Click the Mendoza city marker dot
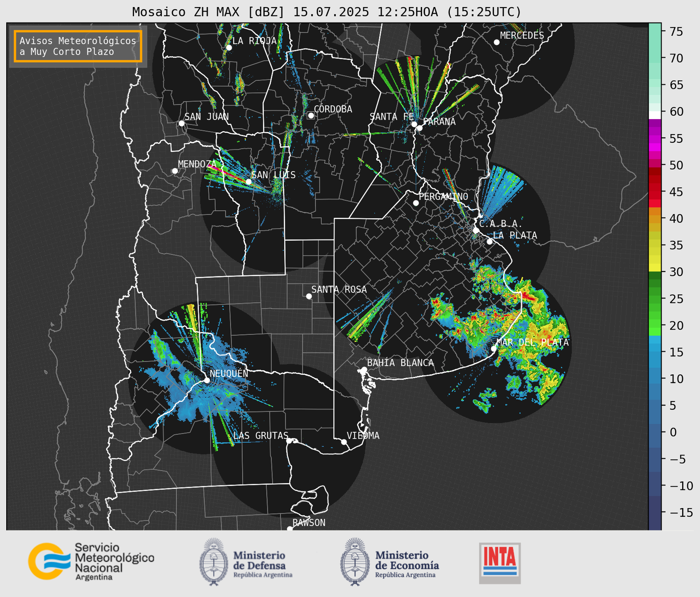The width and height of the screenshot is (700, 597). (x=175, y=171)
